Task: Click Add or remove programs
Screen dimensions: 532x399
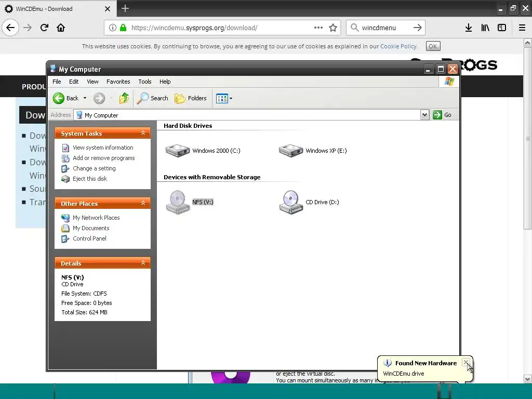Action: click(x=103, y=158)
